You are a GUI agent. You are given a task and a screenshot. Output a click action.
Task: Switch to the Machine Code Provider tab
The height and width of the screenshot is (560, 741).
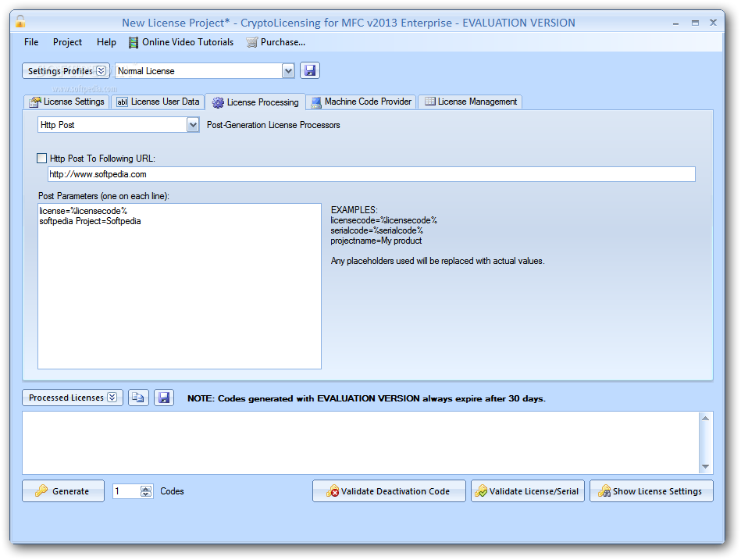pos(361,102)
